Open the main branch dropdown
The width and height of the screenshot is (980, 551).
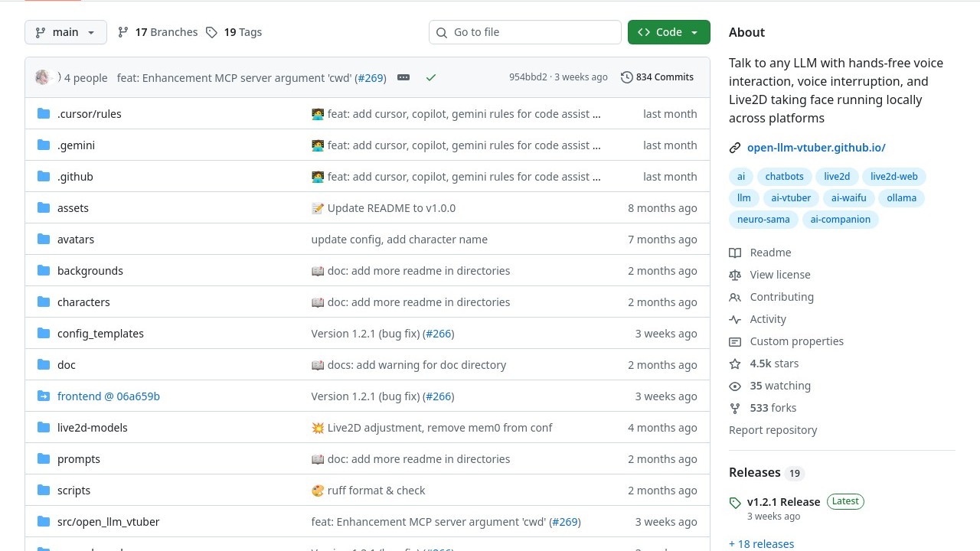click(x=66, y=32)
